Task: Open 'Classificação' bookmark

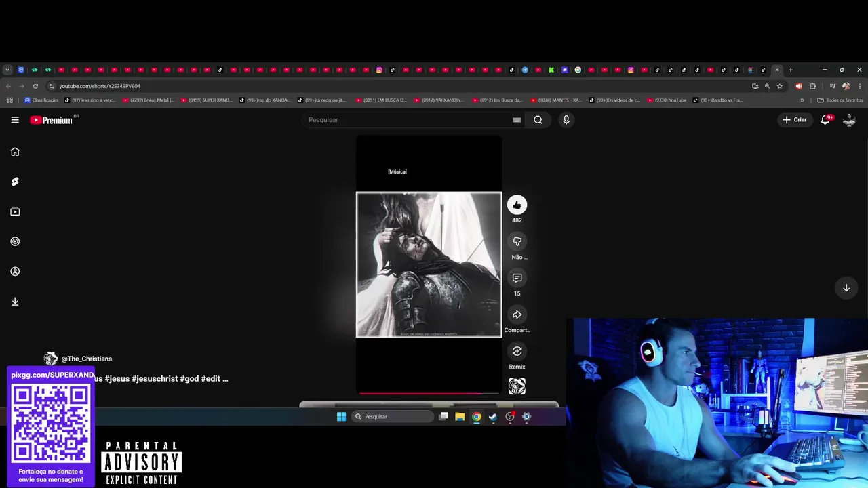Action: [x=41, y=100]
